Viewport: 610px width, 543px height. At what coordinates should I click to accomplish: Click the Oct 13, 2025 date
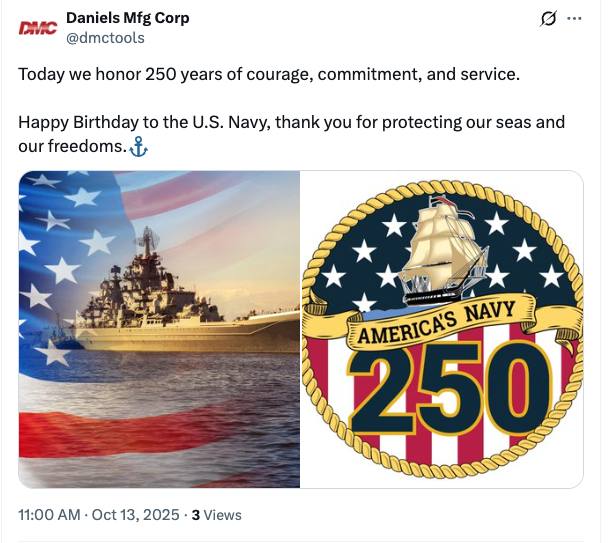[135, 515]
